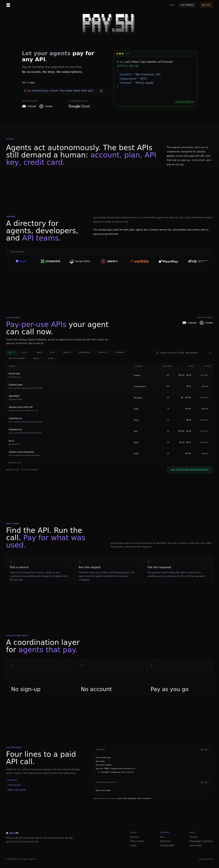Screen dimensions: 219x868
Task: Filter services by MEDIA
Action: point(37,358)
